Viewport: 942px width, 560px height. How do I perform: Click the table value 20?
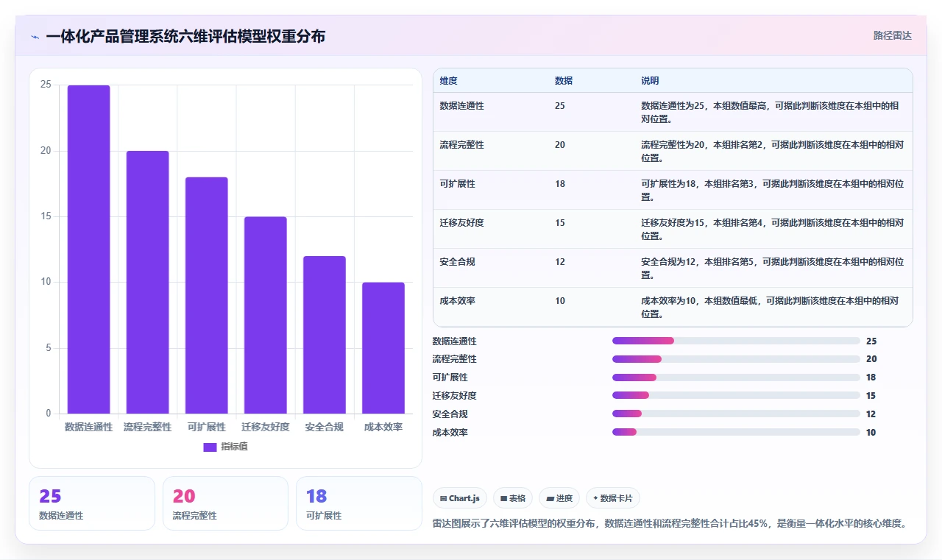tap(560, 144)
